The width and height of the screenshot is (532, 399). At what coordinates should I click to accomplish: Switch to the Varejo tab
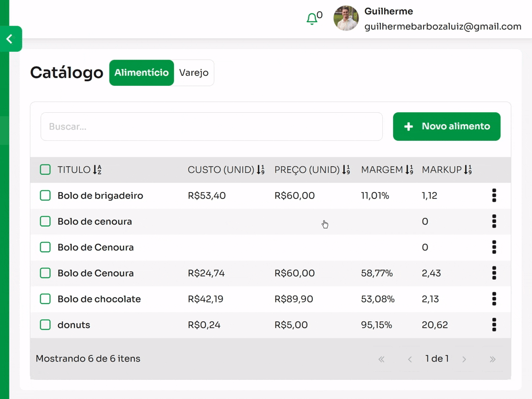pyautogui.click(x=194, y=73)
